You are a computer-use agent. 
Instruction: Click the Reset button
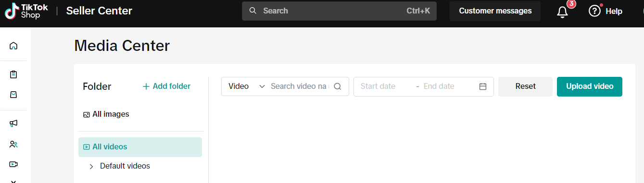pos(525,86)
